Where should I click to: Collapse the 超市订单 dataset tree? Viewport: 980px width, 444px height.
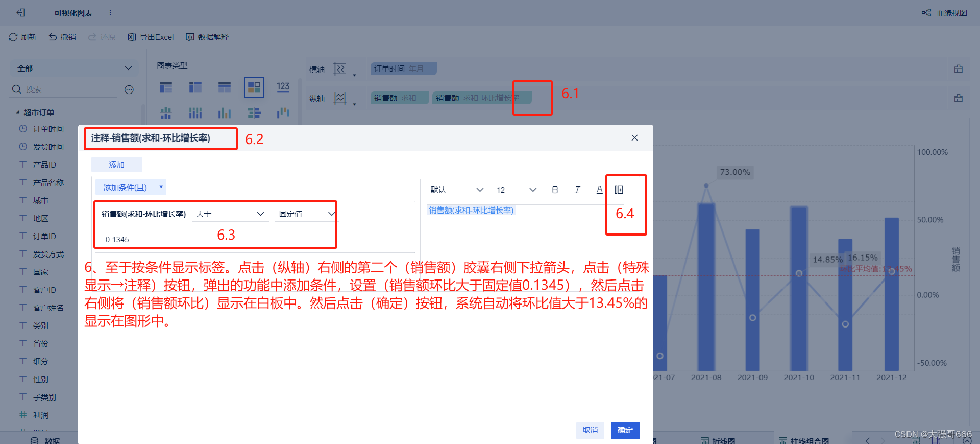[18, 112]
